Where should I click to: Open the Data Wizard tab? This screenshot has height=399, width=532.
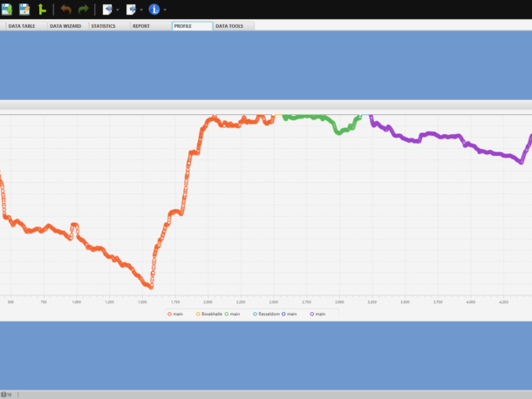(x=65, y=26)
